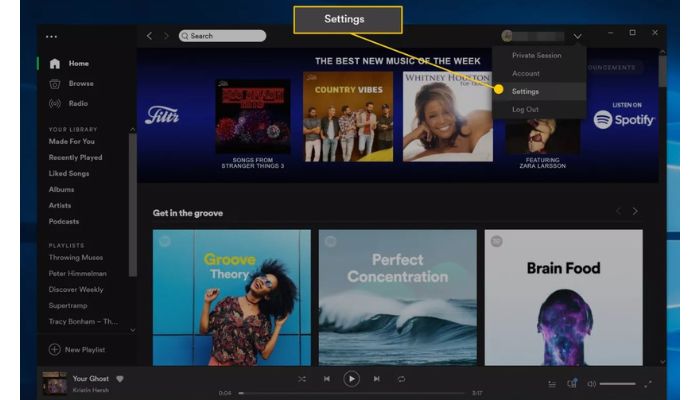The image size is (700, 400).
Task: Open Artists in Your Library
Action: tap(60, 206)
